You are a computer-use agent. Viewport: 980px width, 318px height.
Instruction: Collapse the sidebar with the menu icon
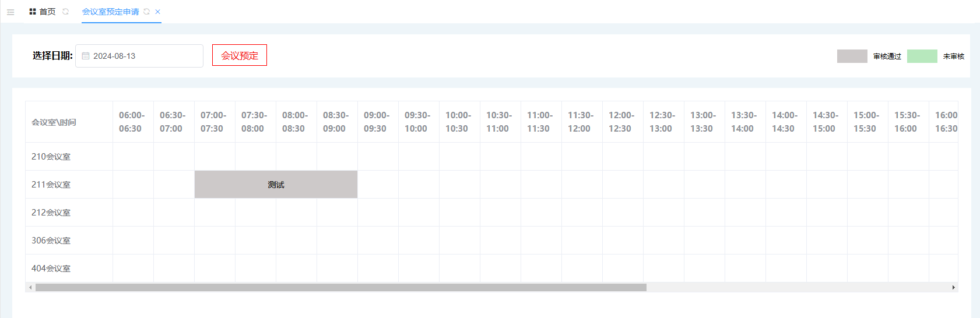(x=10, y=12)
